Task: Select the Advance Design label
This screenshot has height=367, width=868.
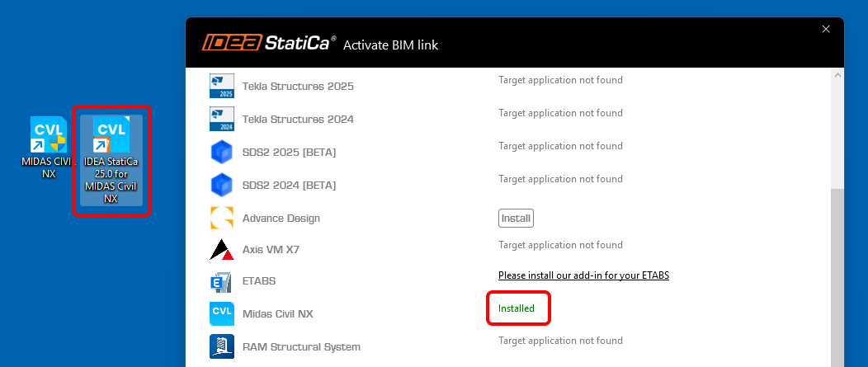Action: pyautogui.click(x=281, y=218)
